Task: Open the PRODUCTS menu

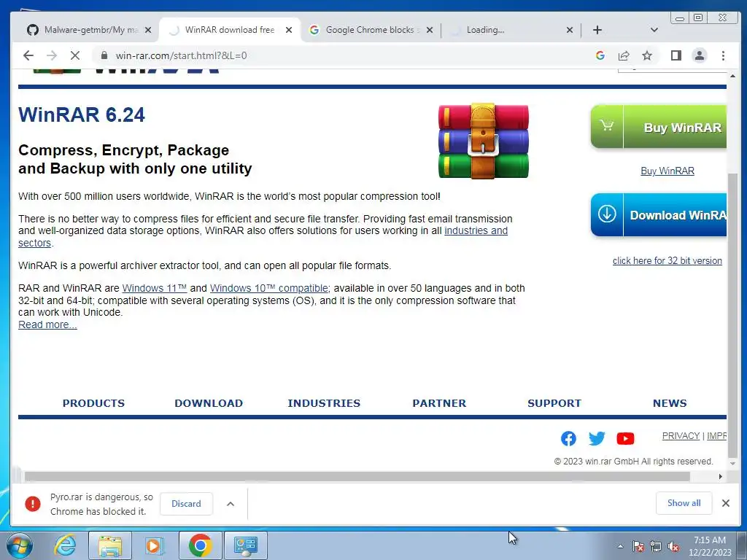Action: 93,403
